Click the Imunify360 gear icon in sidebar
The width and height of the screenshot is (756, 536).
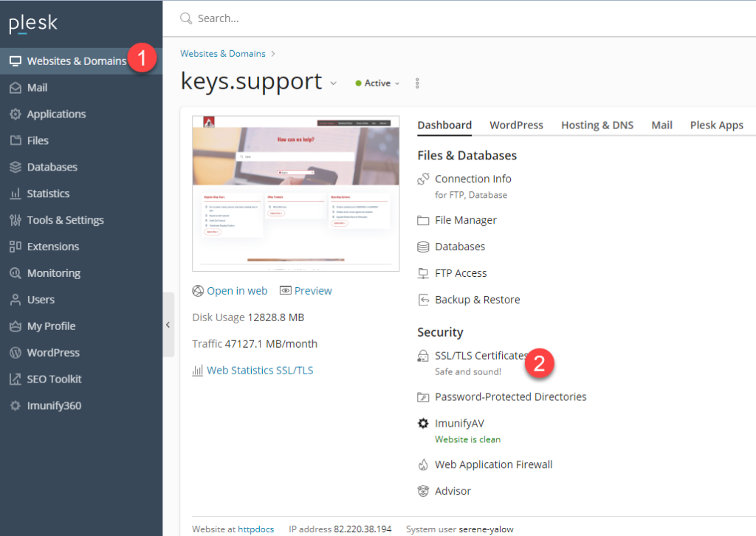click(15, 406)
